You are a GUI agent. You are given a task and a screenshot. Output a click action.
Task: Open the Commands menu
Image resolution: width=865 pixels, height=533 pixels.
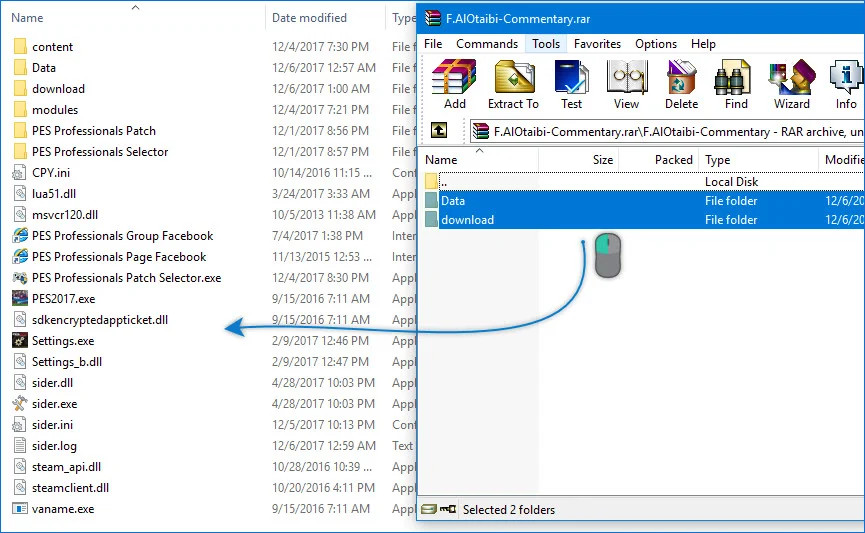(487, 44)
